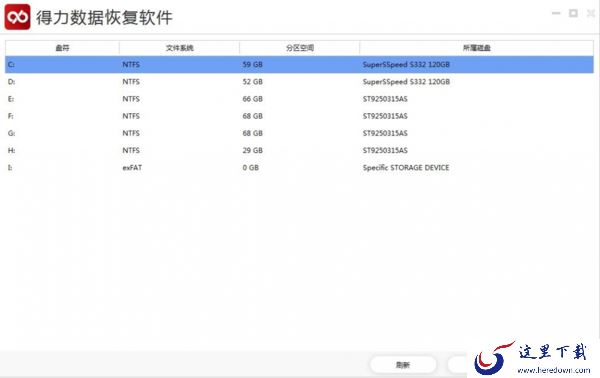Maximize the data recovery window
The width and height of the screenshot is (600, 378).
pos(573,13)
